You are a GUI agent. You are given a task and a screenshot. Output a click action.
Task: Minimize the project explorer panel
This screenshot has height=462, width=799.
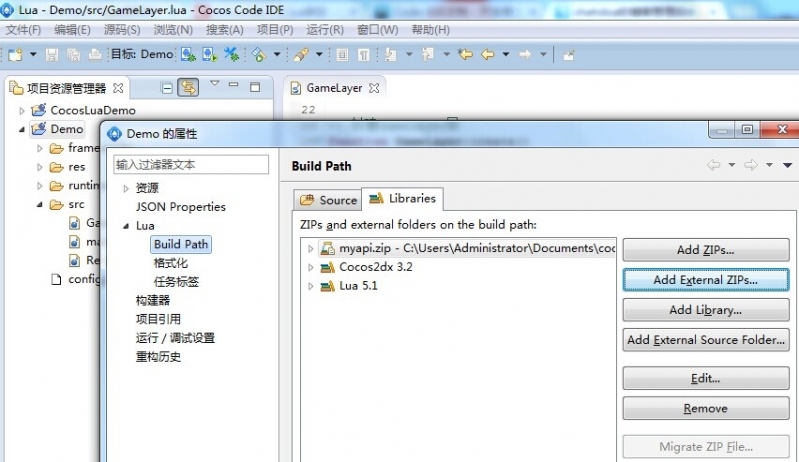pos(233,85)
